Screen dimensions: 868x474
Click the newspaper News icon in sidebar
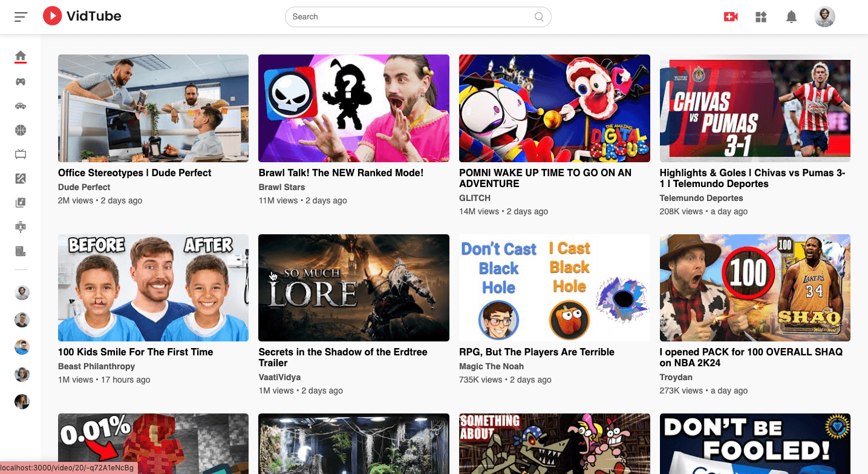[x=21, y=251]
